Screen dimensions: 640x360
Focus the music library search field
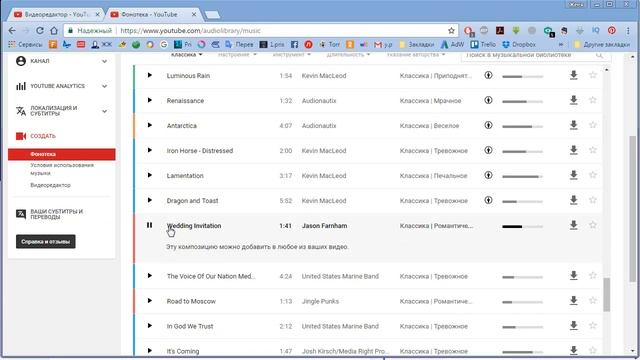tap(536, 55)
